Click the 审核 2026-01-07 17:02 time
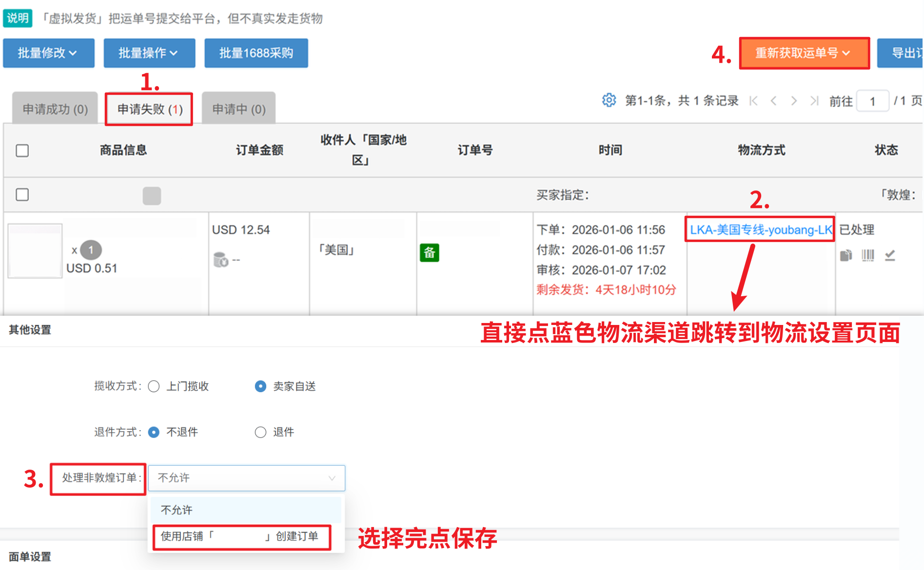This screenshot has height=570, width=924. (601, 270)
